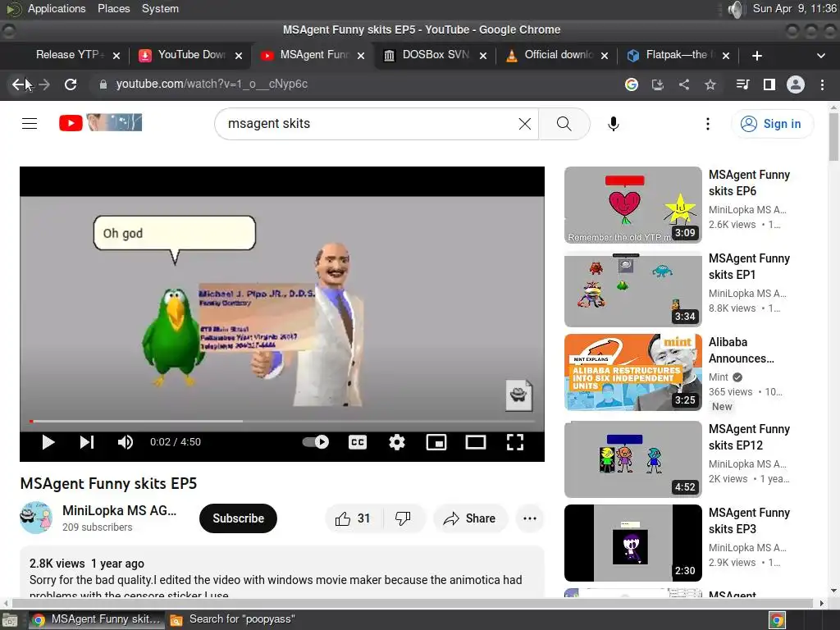Share this page from the address bar
Screen dimensions: 840x630
[684, 84]
